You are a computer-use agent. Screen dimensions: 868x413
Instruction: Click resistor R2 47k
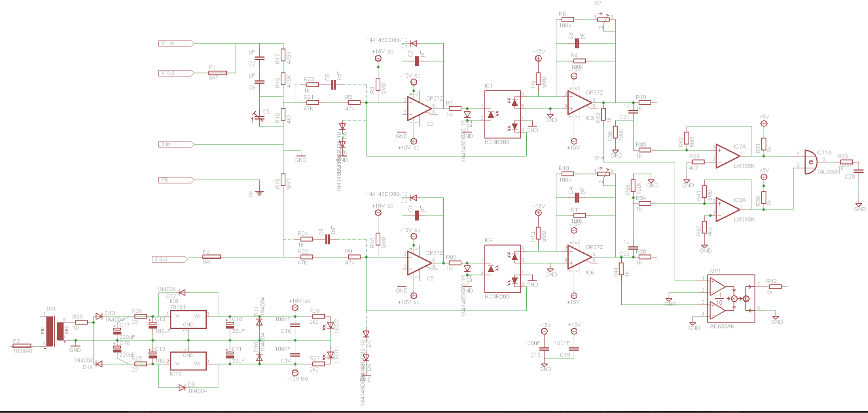354,102
